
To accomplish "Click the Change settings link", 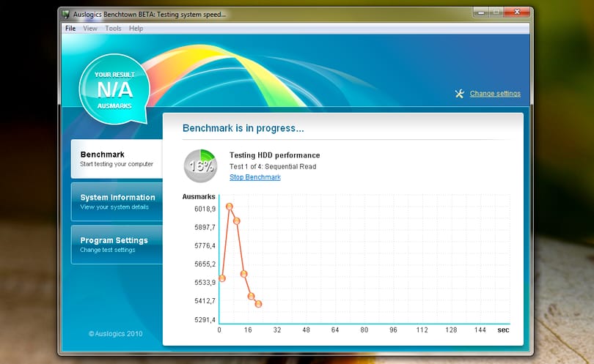I will coord(495,94).
